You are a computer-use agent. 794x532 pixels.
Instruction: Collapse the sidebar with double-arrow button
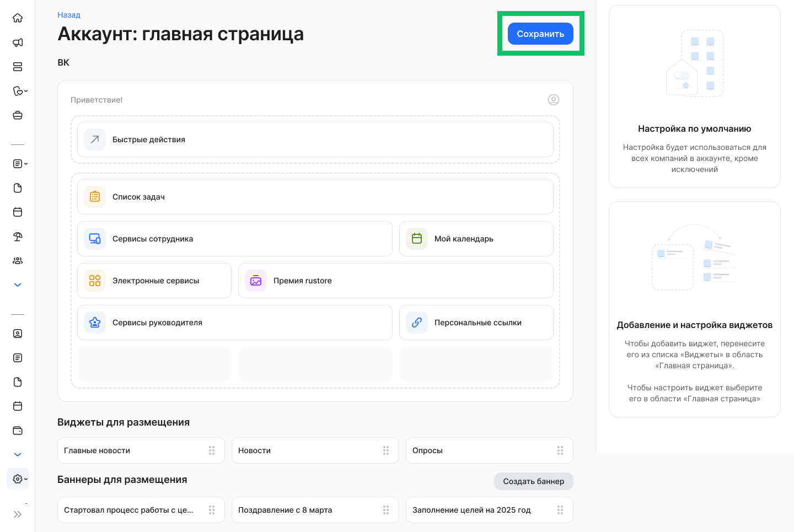(x=18, y=514)
